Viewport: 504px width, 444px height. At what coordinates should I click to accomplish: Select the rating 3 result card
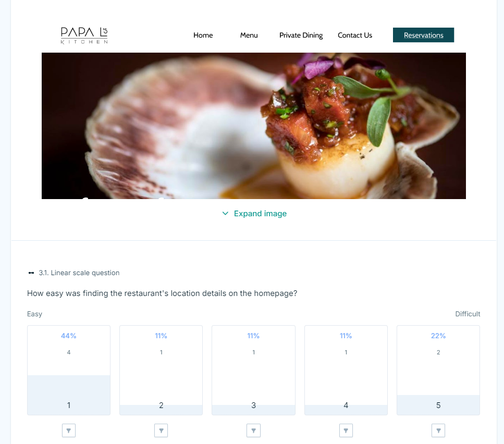pos(254,370)
